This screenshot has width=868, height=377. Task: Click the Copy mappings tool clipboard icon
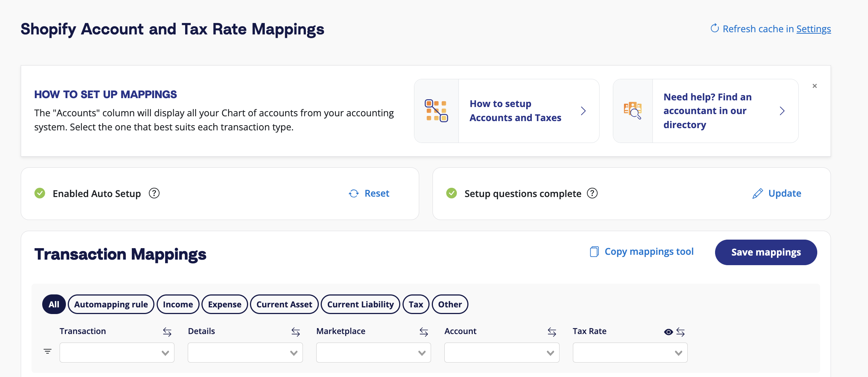point(594,252)
